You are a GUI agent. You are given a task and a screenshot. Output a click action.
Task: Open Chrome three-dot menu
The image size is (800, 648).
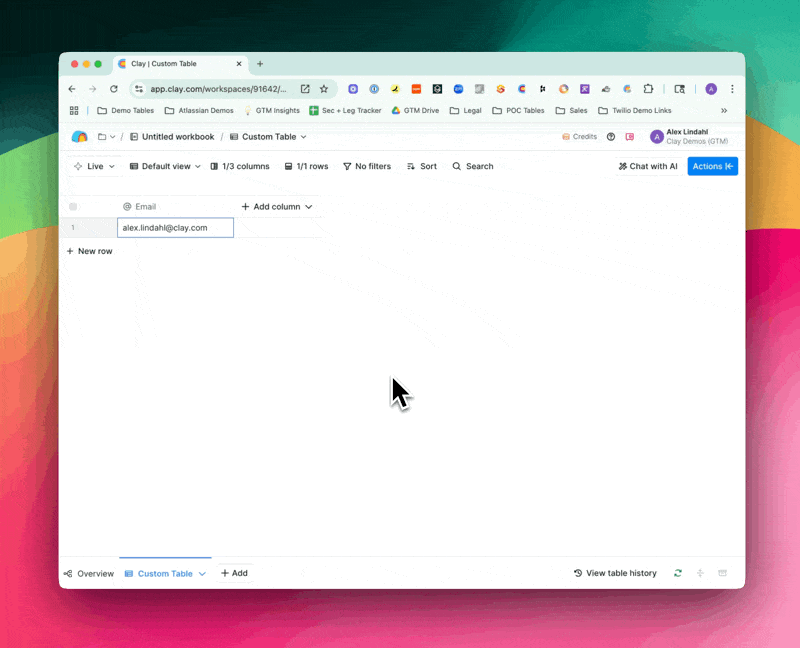point(732,89)
